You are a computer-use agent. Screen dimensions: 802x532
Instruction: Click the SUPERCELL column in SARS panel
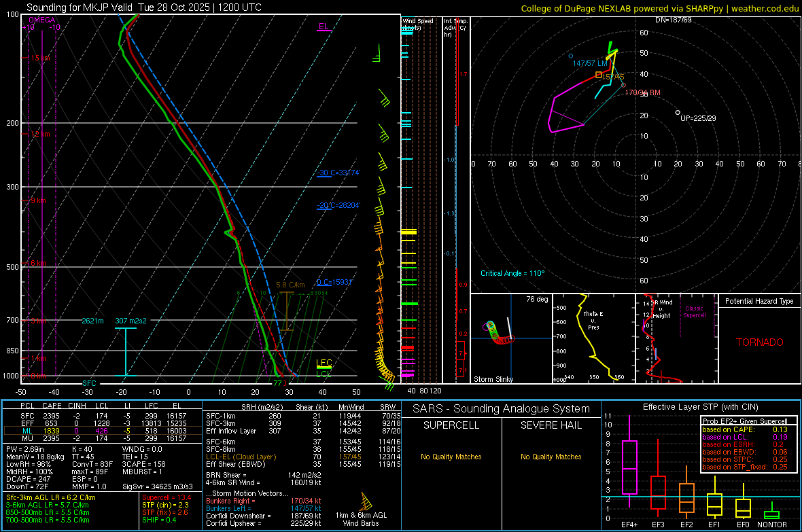click(x=451, y=425)
